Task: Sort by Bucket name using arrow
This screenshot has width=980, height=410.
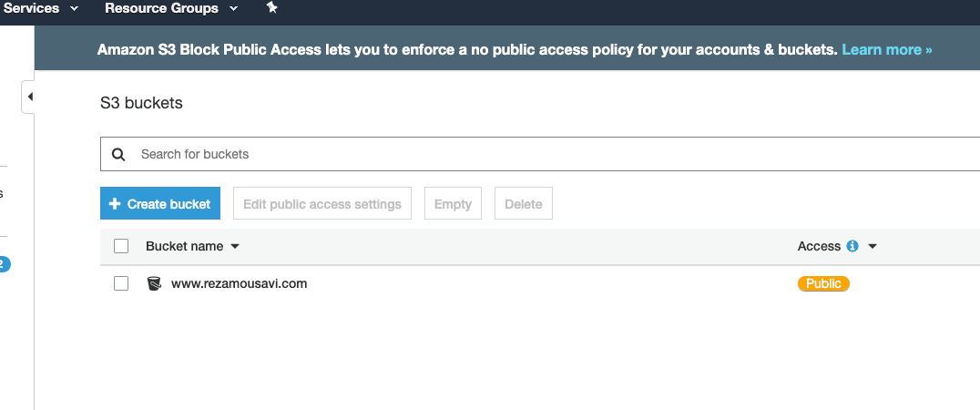Action: [235, 246]
